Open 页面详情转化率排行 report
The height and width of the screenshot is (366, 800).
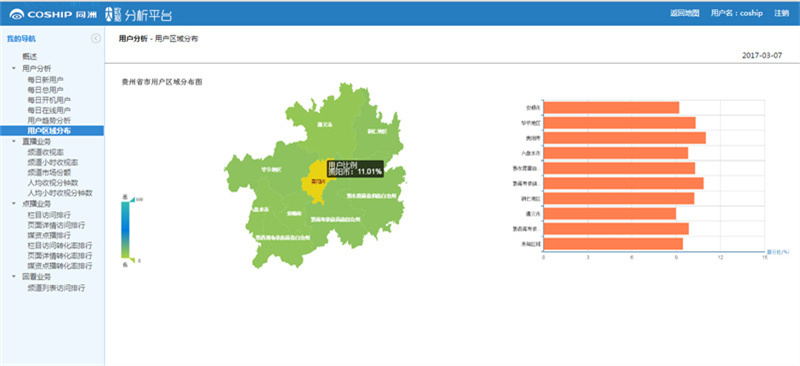point(60,256)
